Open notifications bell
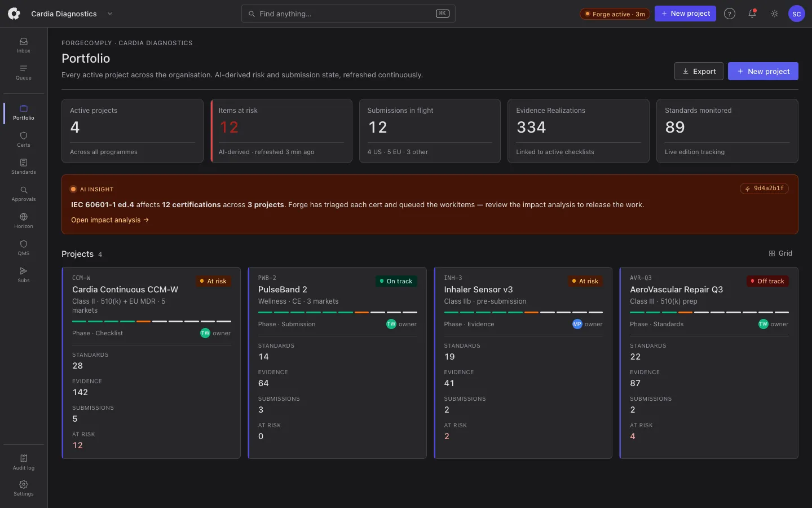 (x=752, y=14)
